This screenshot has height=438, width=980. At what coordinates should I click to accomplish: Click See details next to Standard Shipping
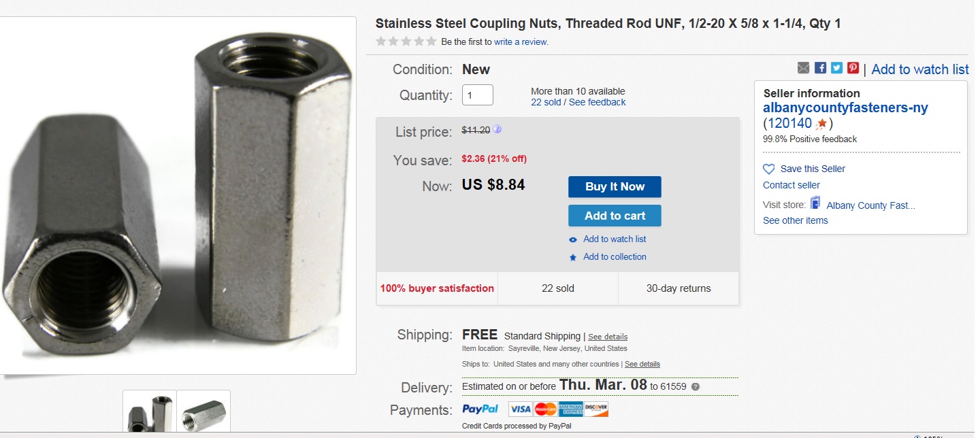pyautogui.click(x=608, y=337)
